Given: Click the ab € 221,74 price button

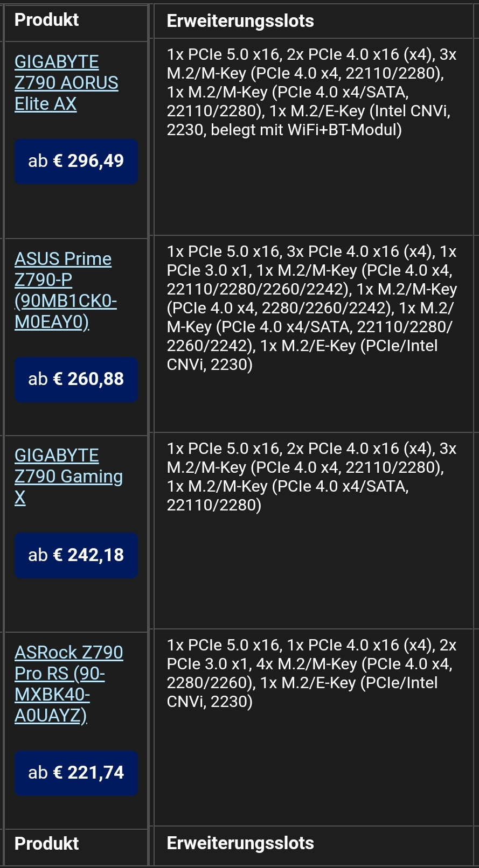Looking at the screenshot, I should (76, 773).
